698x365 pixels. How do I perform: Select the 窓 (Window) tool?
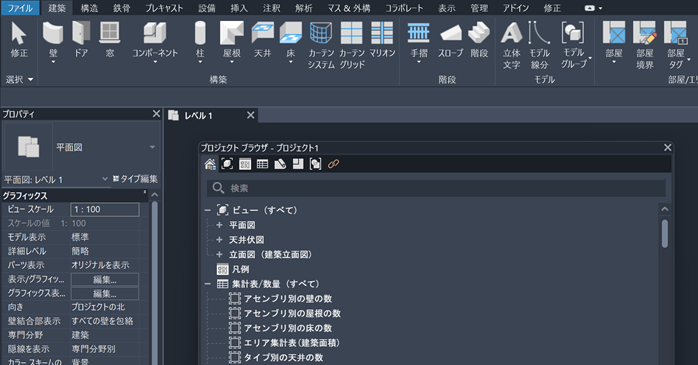coord(110,39)
